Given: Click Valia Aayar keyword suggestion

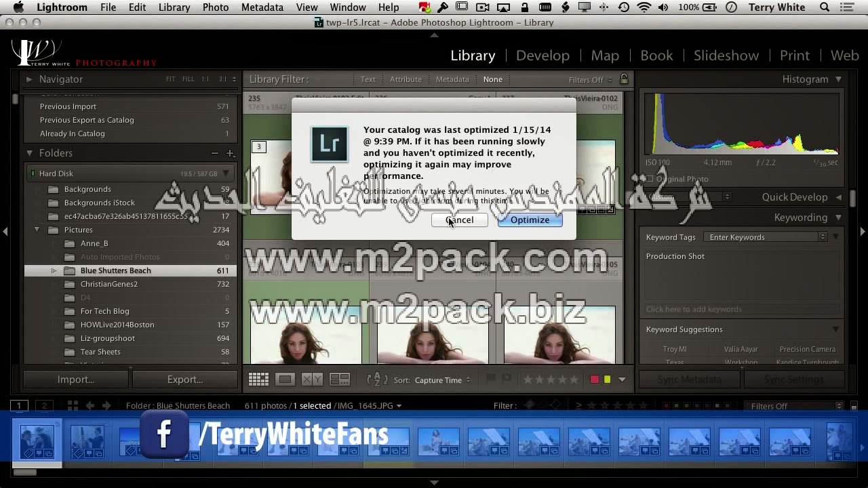Looking at the screenshot, I should click(x=741, y=349).
